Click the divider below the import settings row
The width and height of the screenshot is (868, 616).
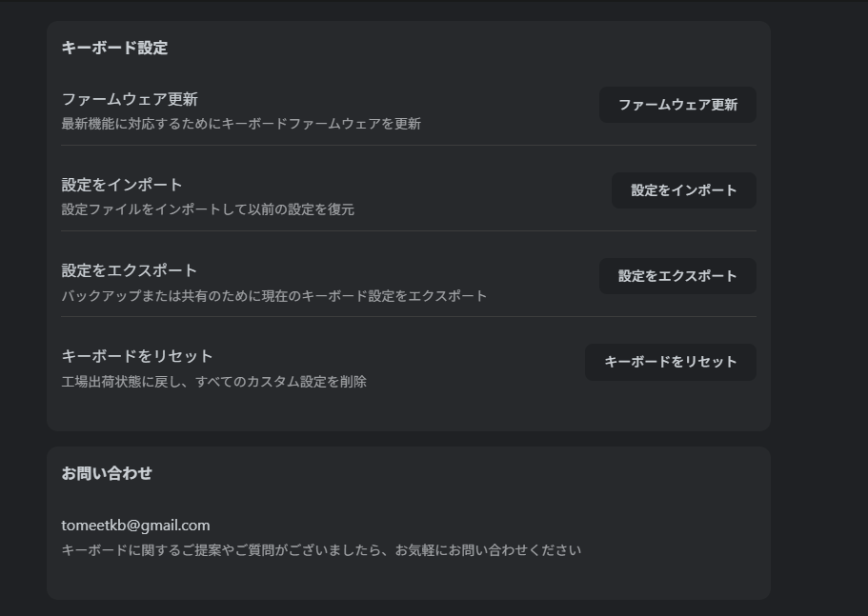pyautogui.click(x=409, y=231)
